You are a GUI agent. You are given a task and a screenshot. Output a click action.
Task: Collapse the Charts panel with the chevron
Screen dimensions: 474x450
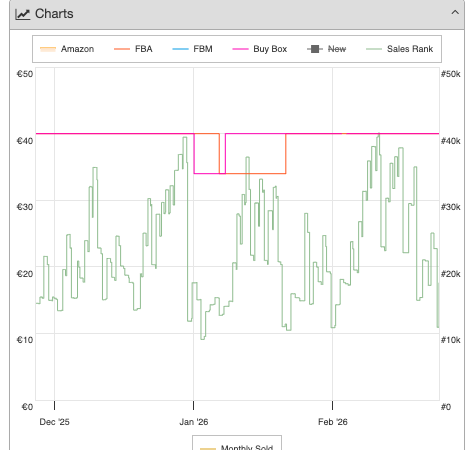tap(455, 13)
